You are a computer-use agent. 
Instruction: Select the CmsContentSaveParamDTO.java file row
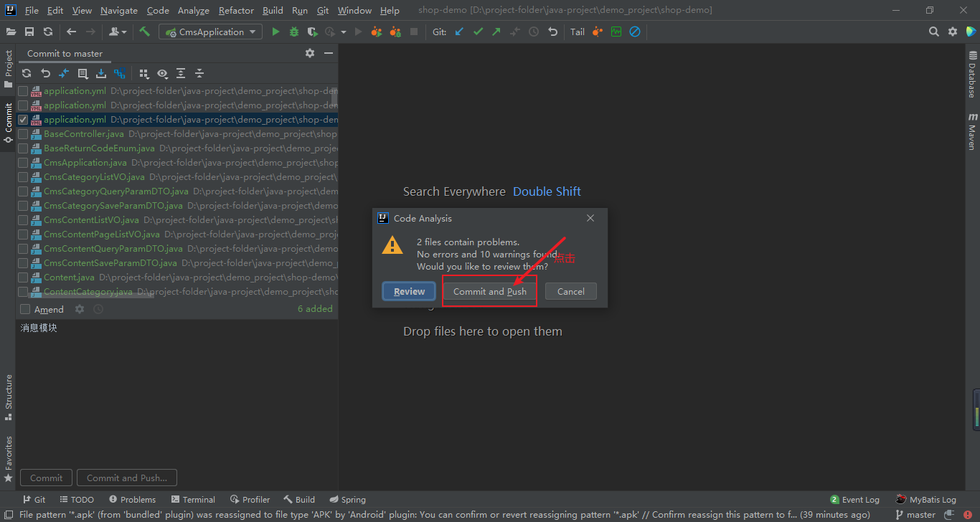[177, 263]
